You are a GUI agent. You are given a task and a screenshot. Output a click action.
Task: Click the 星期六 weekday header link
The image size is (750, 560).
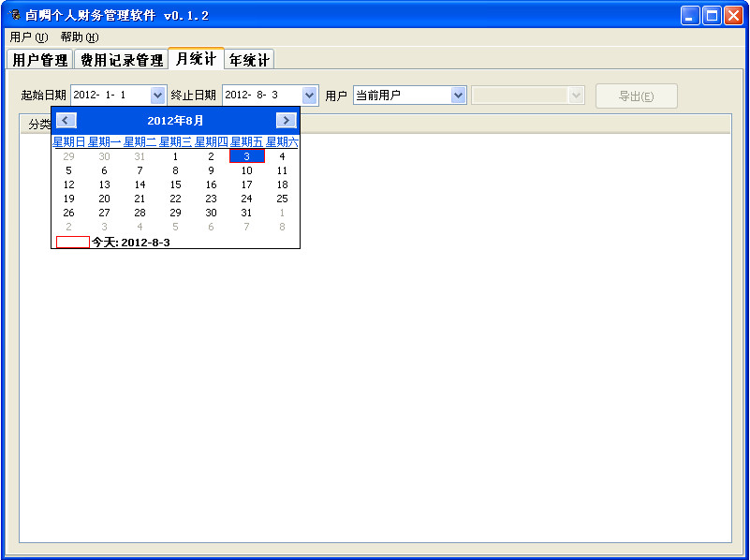[x=281, y=140]
